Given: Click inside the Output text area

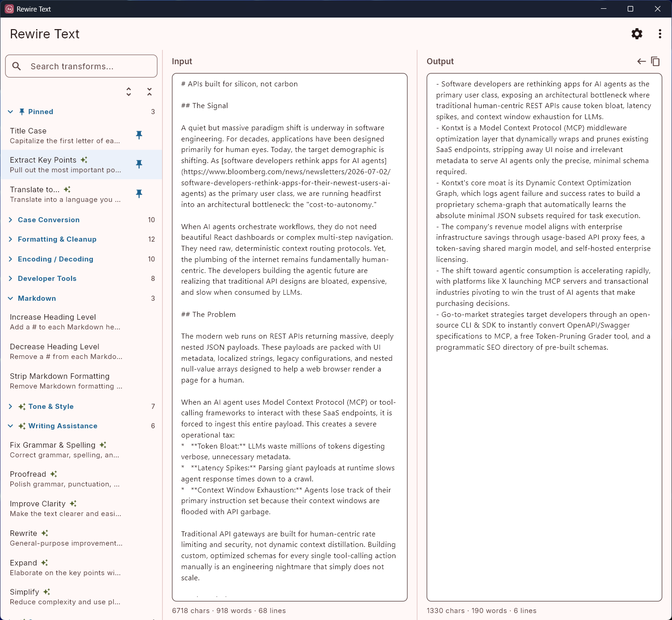Looking at the screenshot, I should tap(544, 337).
